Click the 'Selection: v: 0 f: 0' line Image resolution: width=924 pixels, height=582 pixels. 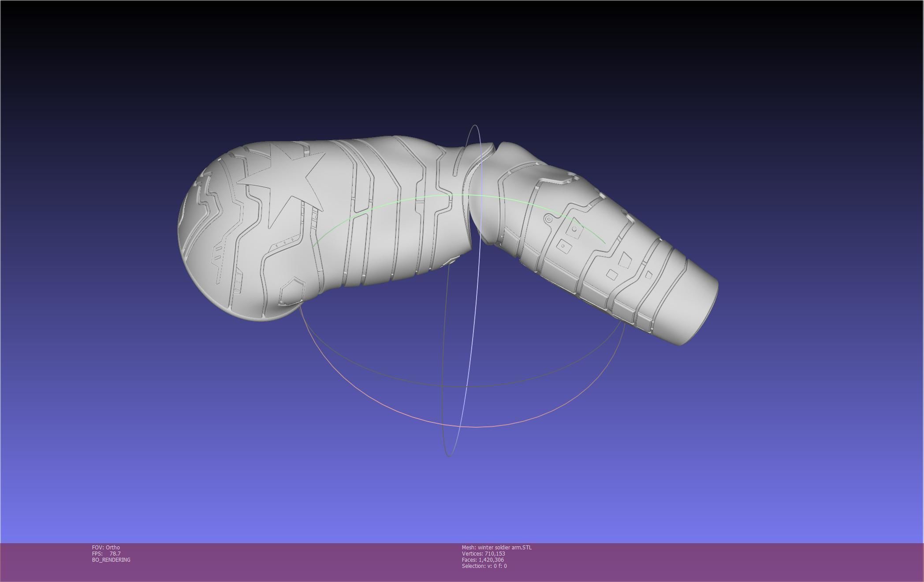pyautogui.click(x=484, y=566)
